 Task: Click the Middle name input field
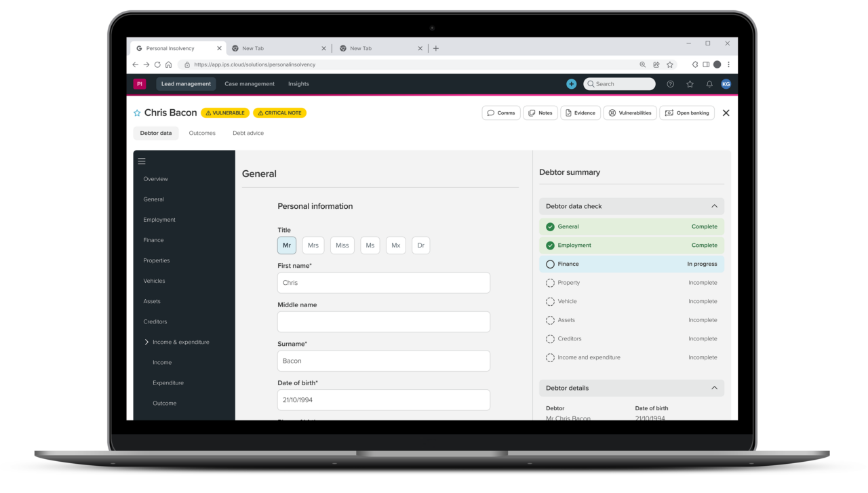[x=383, y=322]
